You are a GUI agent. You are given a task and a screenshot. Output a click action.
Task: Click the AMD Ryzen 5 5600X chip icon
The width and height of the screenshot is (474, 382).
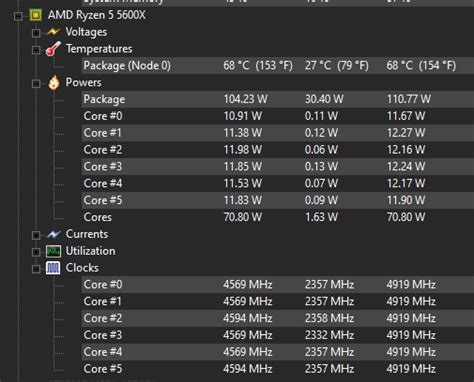36,15
